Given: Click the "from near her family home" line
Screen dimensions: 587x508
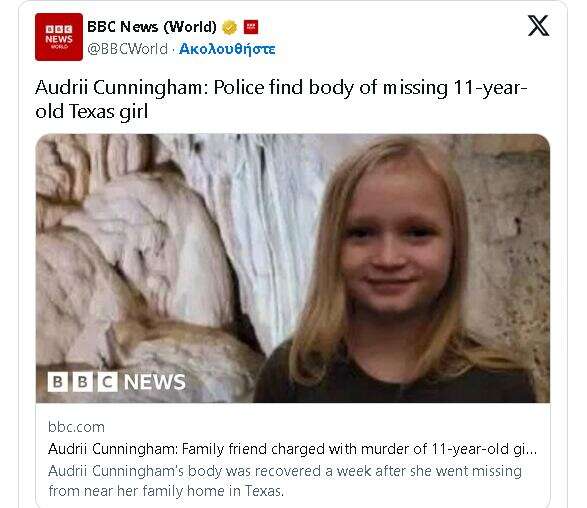Looking at the screenshot, I should (x=166, y=491).
